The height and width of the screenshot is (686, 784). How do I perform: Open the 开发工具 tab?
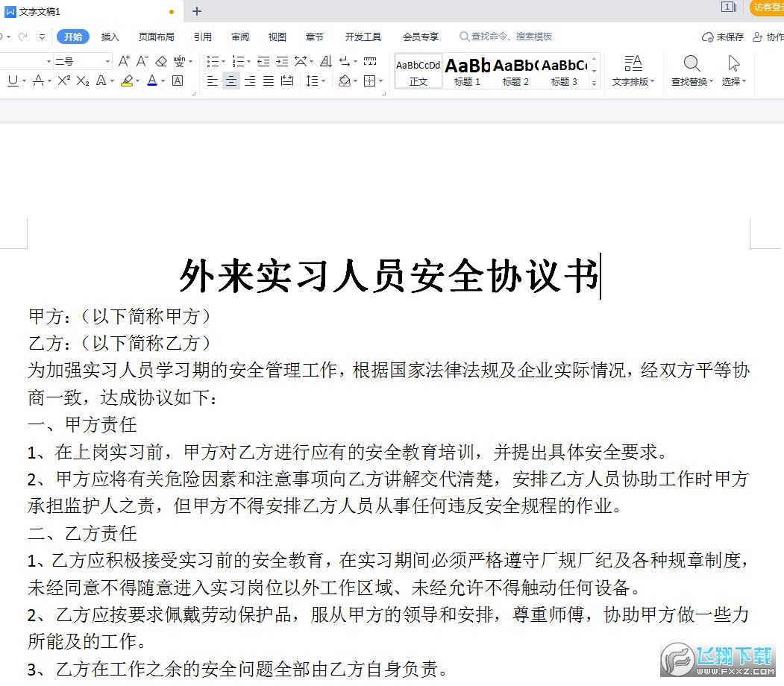[x=363, y=37]
